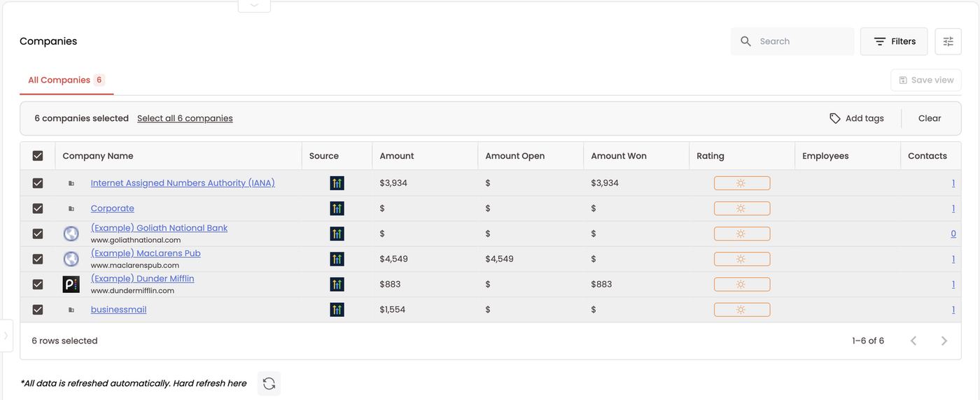Uncheck the IANA row checkbox
The image size is (980, 400).
38,183
